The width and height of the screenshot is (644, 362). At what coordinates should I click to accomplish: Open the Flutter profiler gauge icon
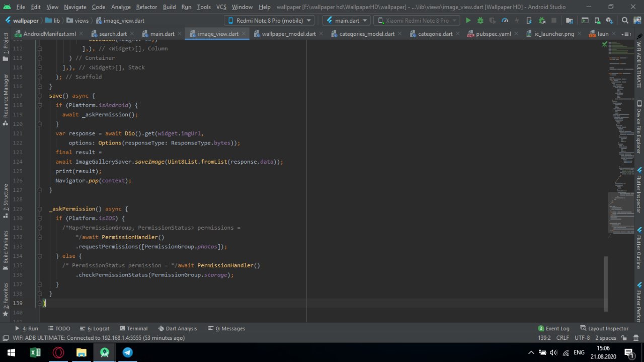coord(505,21)
